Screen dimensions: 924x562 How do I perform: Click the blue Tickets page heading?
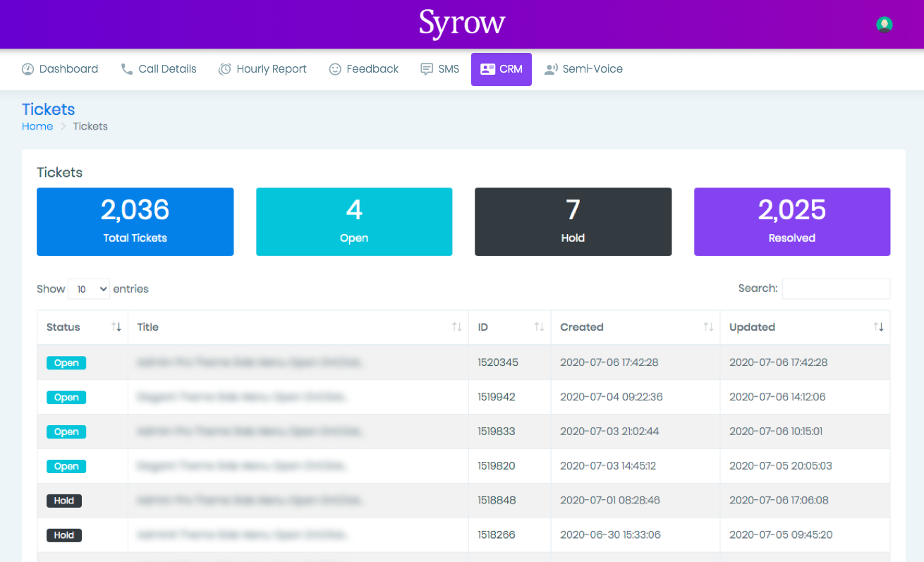pyautogui.click(x=49, y=109)
